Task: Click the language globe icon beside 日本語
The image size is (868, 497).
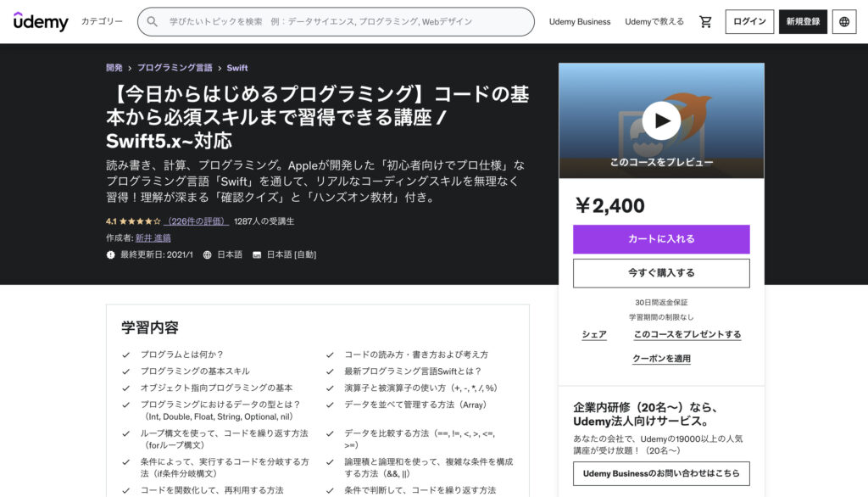Action: point(207,255)
